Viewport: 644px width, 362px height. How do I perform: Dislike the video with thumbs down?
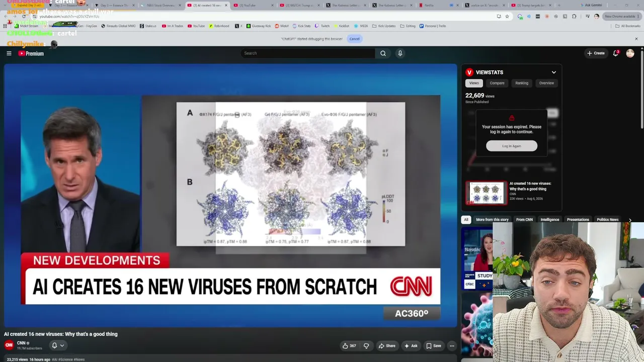click(366, 346)
